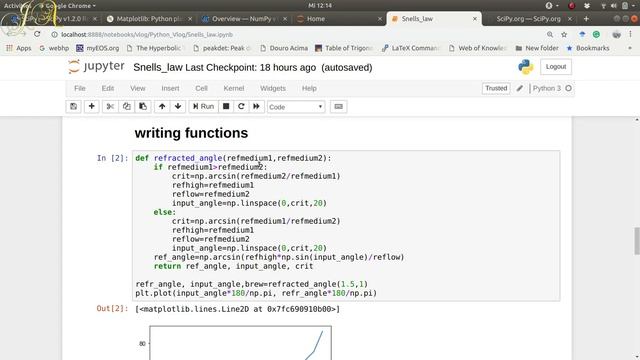Click the zoom magnifier icon in address bar
Image resolution: width=640 pixels, height=360 pixels.
550,35
